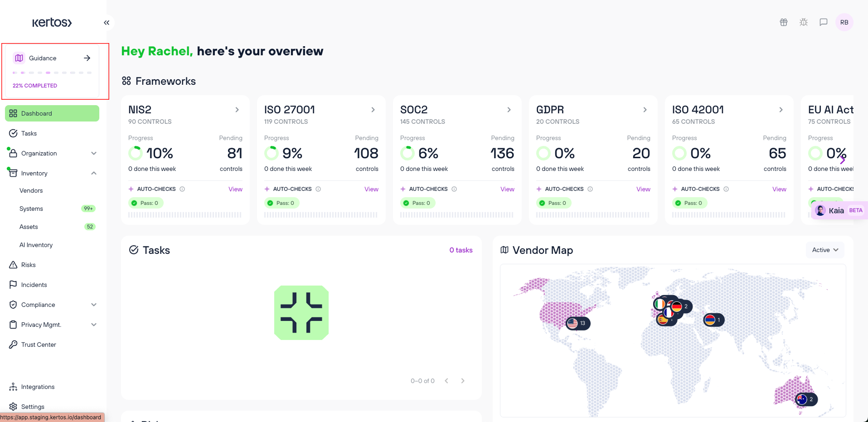Follow the Guidance arrow icon

(x=87, y=58)
